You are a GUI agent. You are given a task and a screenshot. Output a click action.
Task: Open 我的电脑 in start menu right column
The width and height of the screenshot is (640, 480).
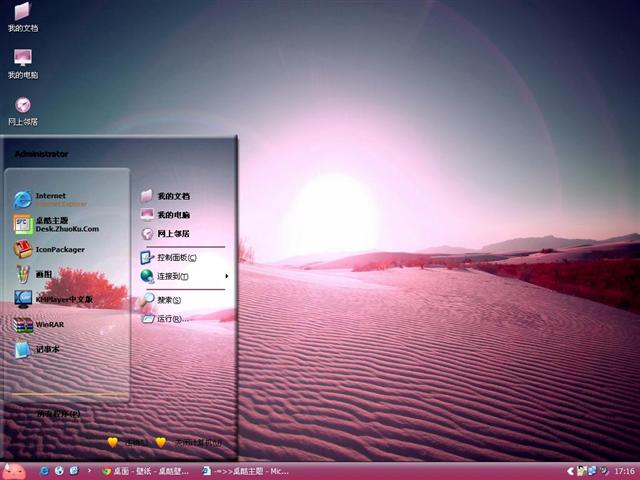point(165,215)
